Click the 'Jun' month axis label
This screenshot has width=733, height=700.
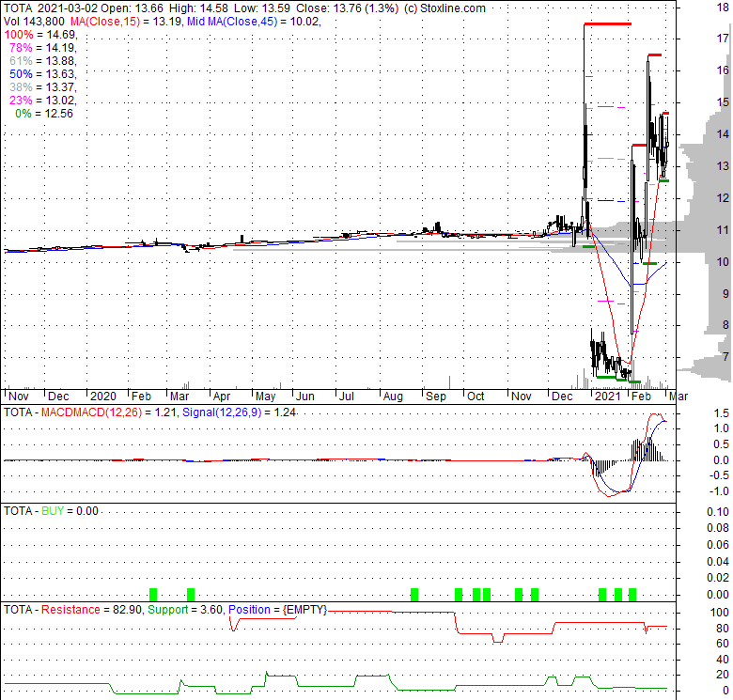[x=304, y=397]
